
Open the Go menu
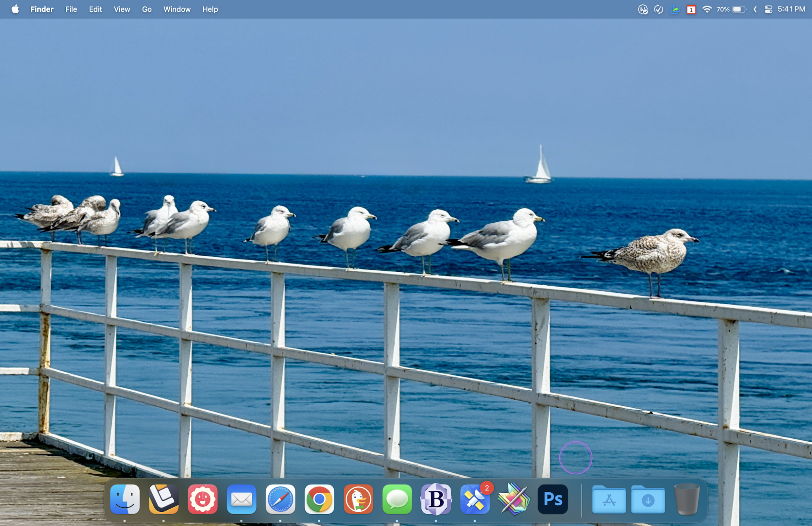[147, 9]
